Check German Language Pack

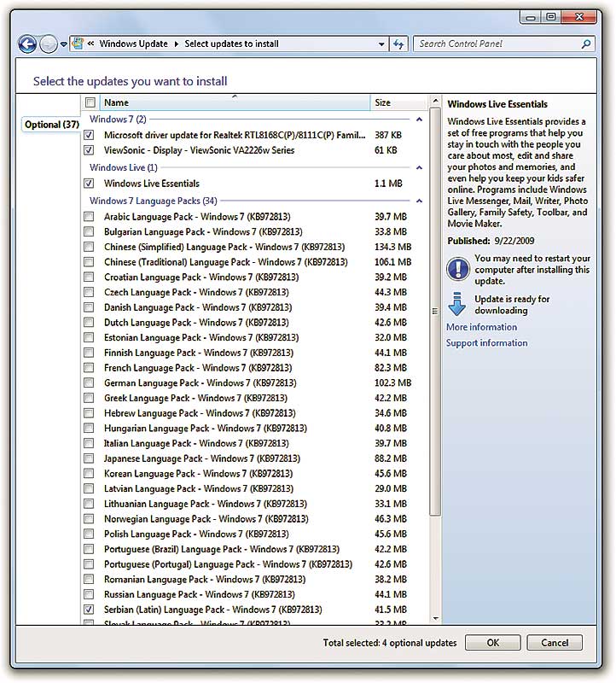89,382
